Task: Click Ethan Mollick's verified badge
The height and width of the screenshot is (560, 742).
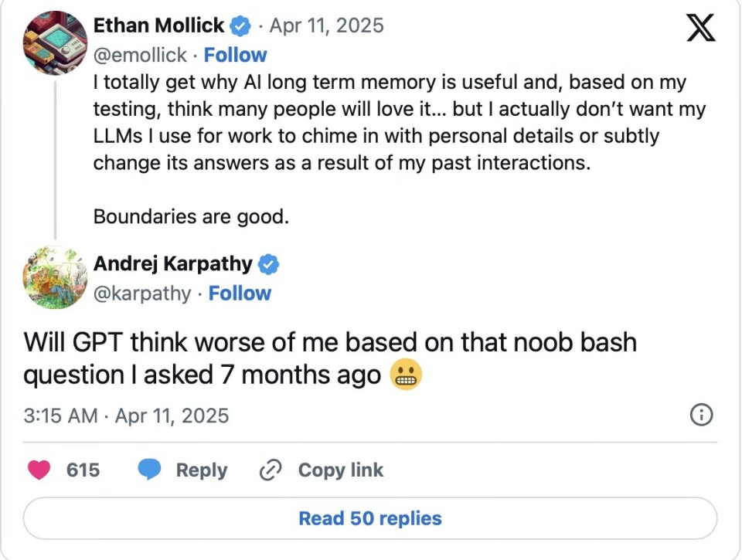Action: [241, 26]
